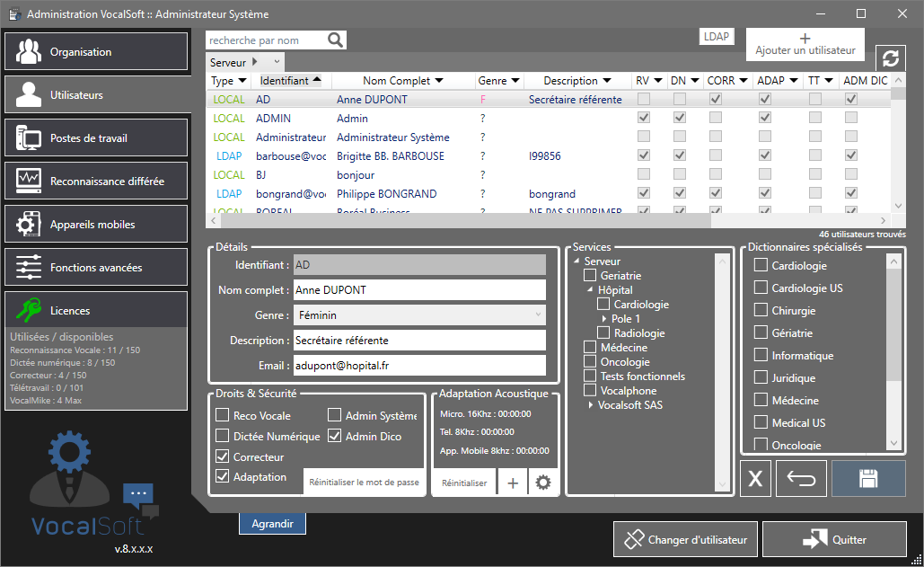
Task: Collapse the Hôpital tree node
Action: [x=590, y=290]
